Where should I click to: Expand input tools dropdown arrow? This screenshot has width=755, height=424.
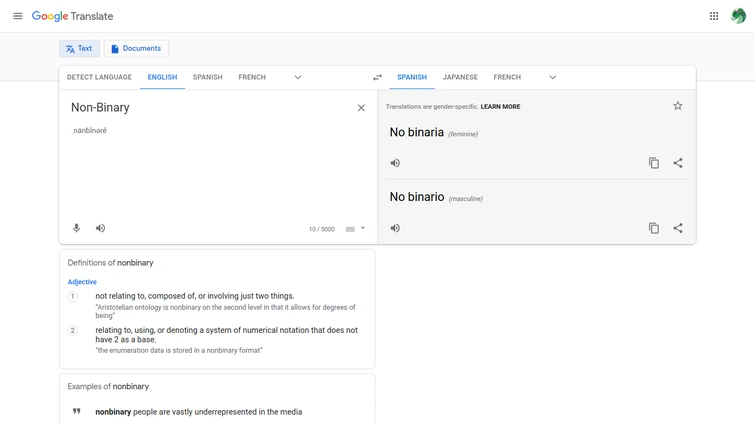click(x=363, y=228)
